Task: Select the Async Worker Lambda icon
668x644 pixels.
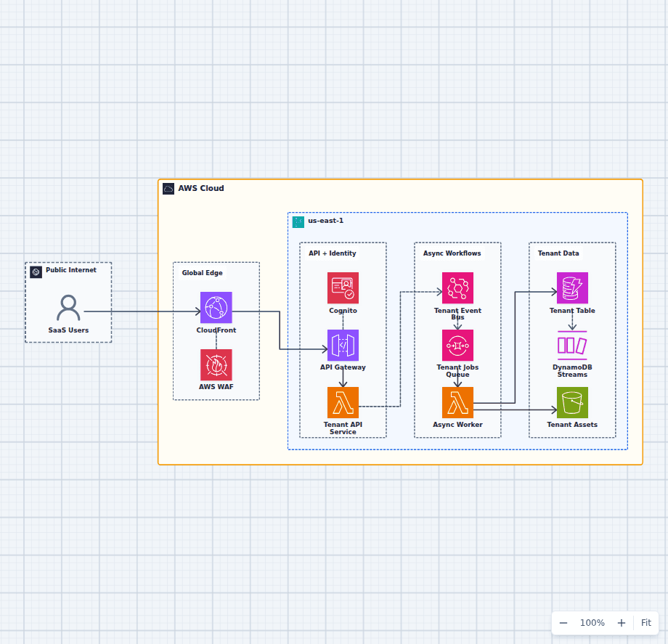Action: pos(457,402)
